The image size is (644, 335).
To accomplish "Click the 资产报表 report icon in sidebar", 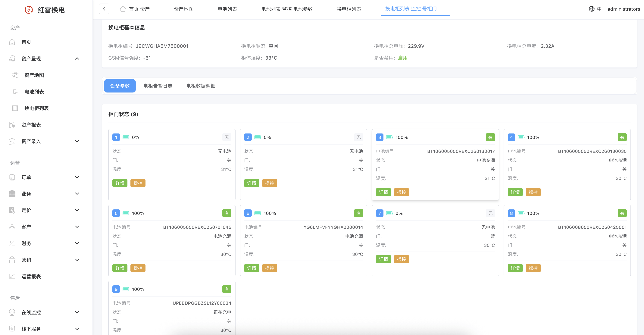I will (12, 125).
